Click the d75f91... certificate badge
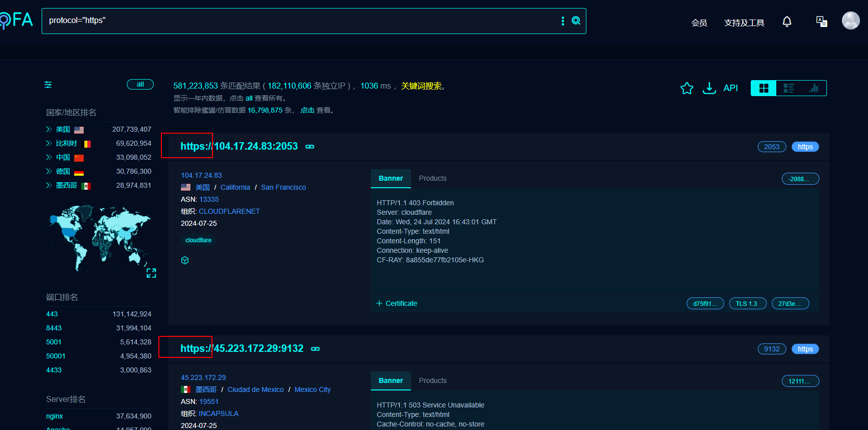Viewport: 868px width, 430px height. coord(705,303)
